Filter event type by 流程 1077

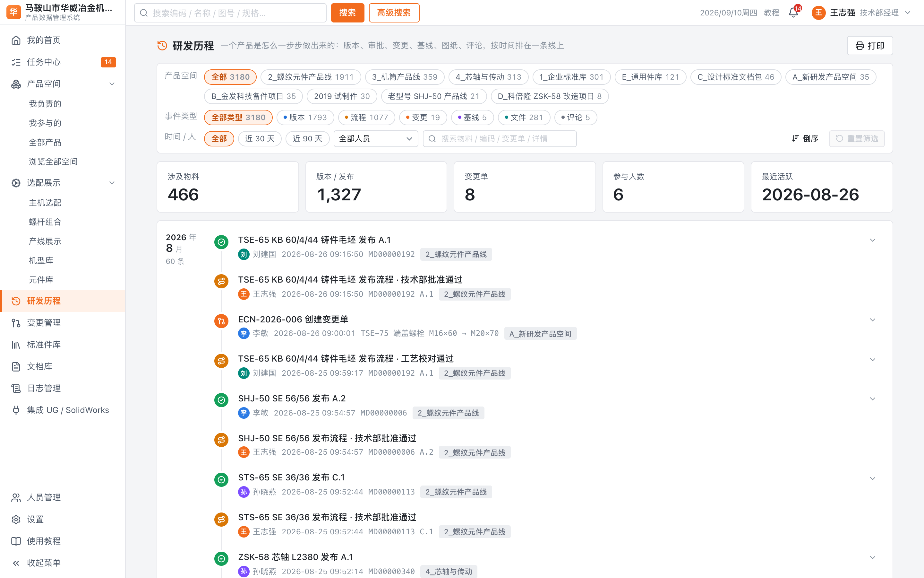pyautogui.click(x=366, y=117)
